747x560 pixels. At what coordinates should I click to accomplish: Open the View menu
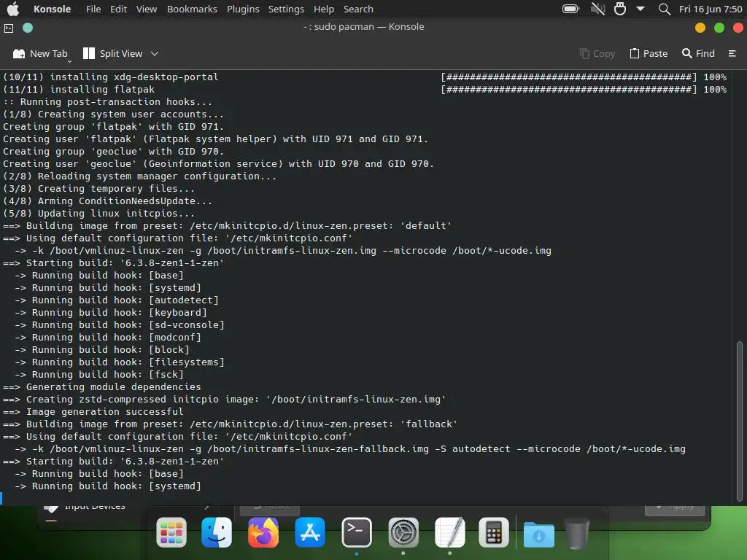(146, 9)
